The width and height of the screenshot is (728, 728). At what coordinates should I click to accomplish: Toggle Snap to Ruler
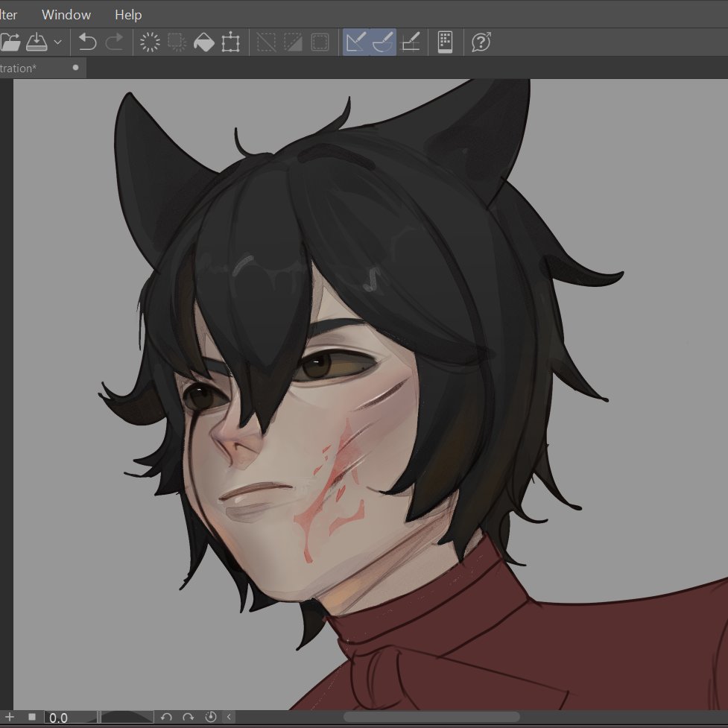(356, 42)
